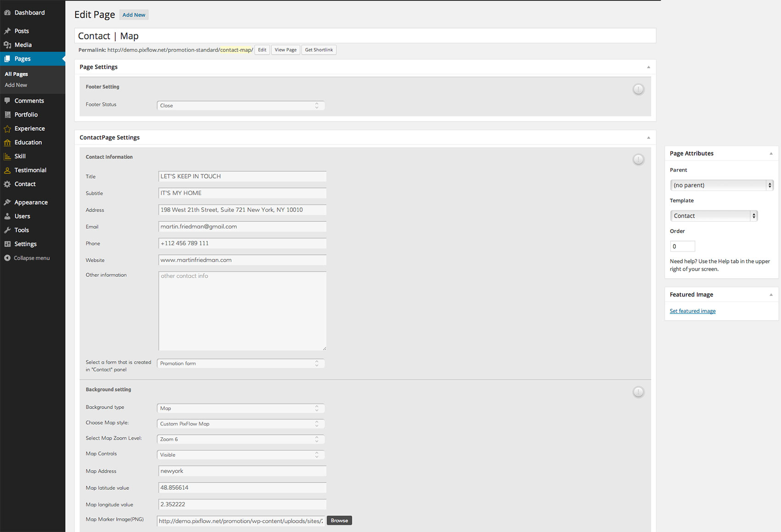Open the Portfolio menu item

[26, 115]
